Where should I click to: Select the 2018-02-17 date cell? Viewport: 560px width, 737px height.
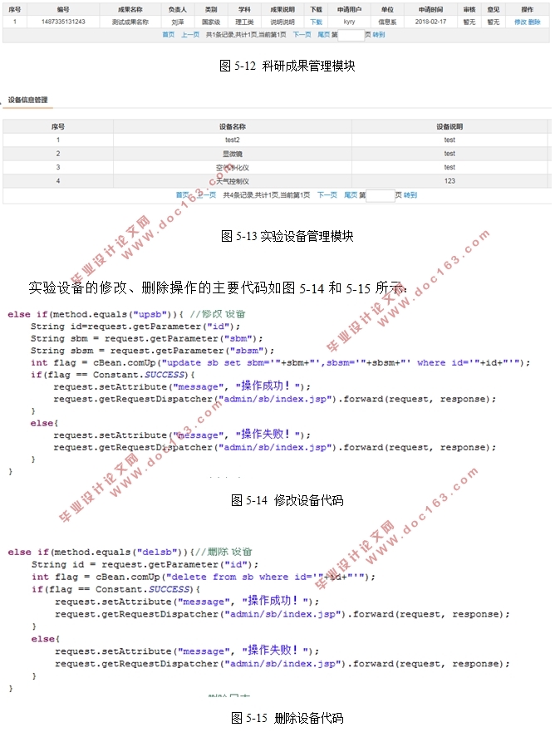(x=430, y=22)
